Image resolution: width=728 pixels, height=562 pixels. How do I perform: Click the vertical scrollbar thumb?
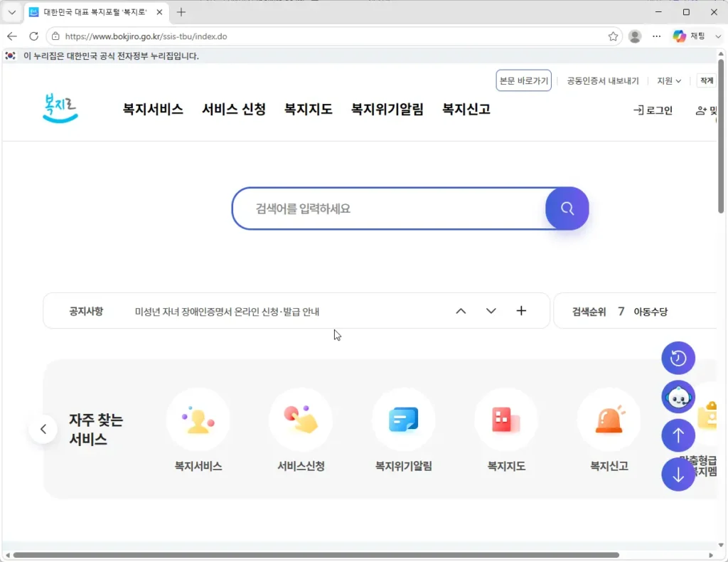[x=721, y=135]
